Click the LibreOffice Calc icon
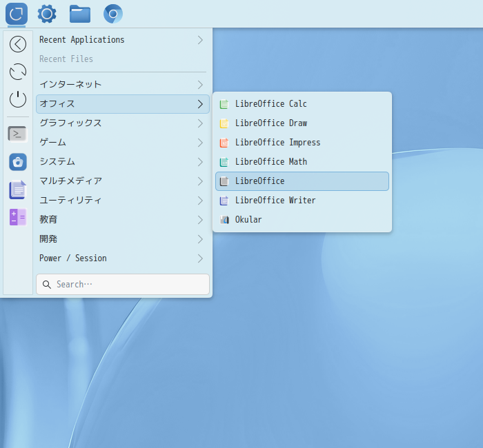This screenshot has width=483, height=448. 224,104
